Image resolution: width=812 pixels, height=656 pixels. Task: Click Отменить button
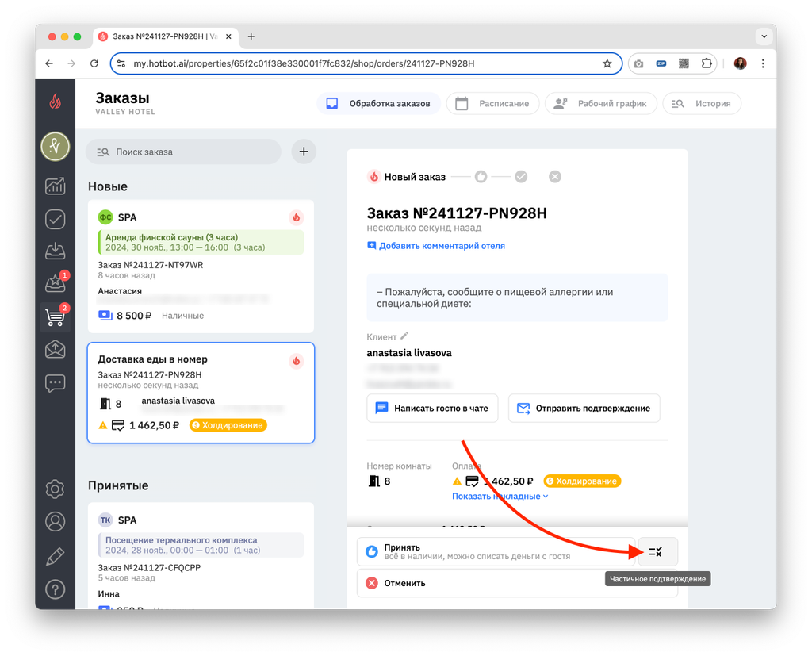point(517,583)
